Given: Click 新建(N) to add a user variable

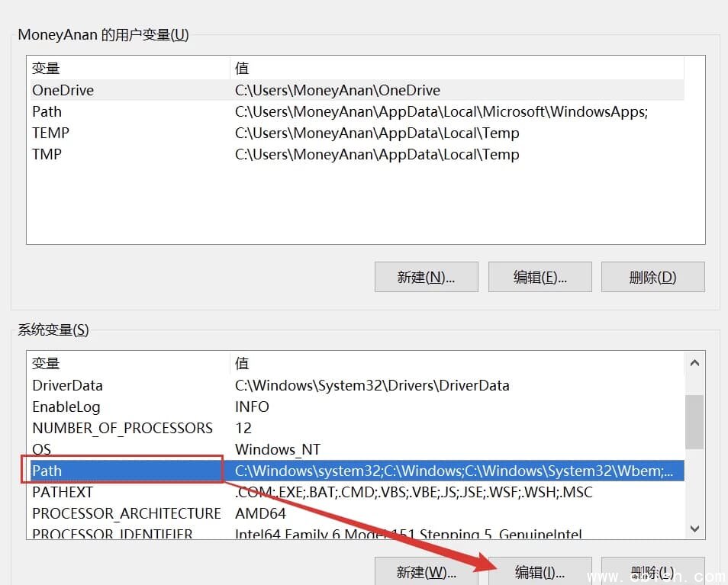Looking at the screenshot, I should click(x=425, y=277).
